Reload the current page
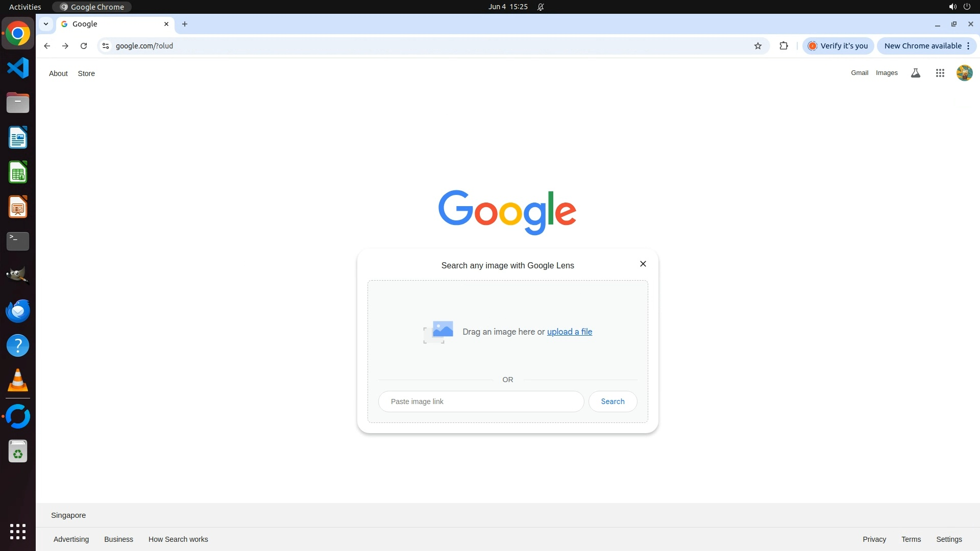Screen dimensions: 980x551 pyautogui.click(x=84, y=46)
